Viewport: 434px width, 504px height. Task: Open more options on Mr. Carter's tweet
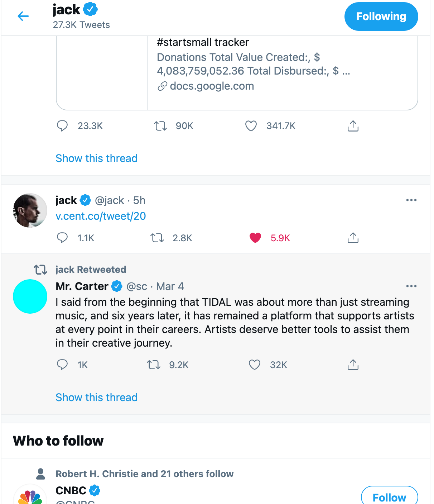point(411,286)
